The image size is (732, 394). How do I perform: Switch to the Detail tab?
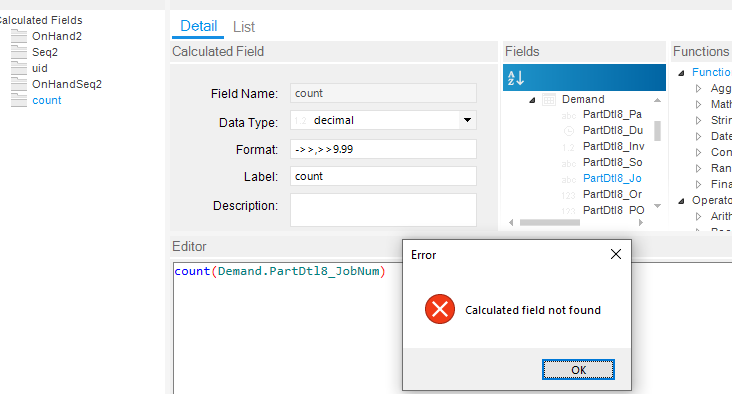(198, 26)
